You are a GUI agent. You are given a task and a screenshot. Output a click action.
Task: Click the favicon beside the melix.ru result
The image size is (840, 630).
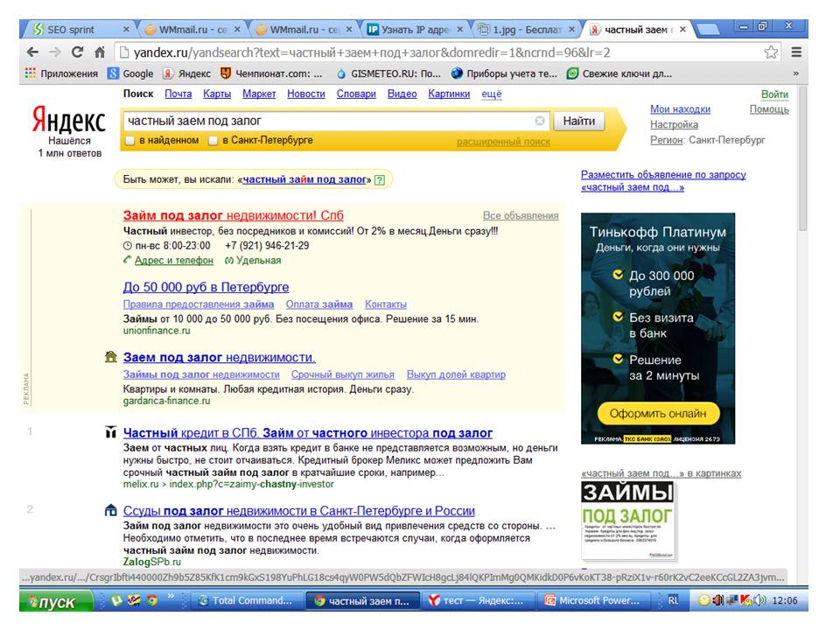pos(111,431)
